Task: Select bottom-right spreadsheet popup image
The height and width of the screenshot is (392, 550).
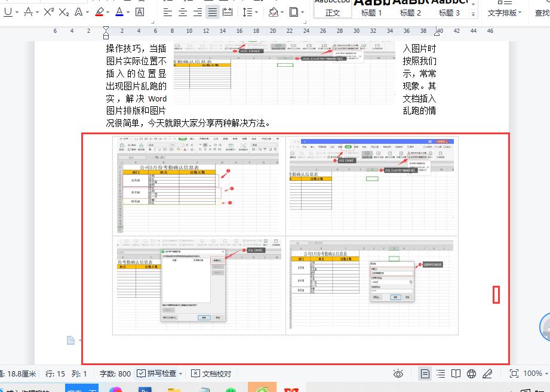Action: (372, 285)
